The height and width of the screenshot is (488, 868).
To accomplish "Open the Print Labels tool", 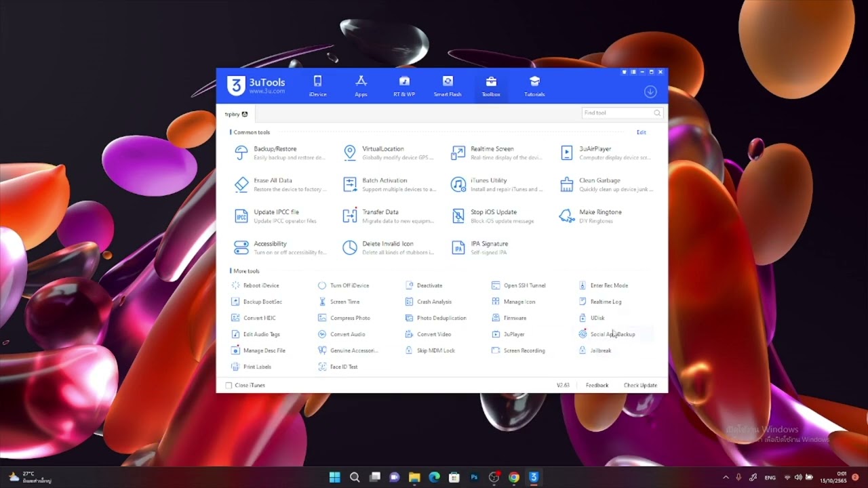I will (252, 367).
